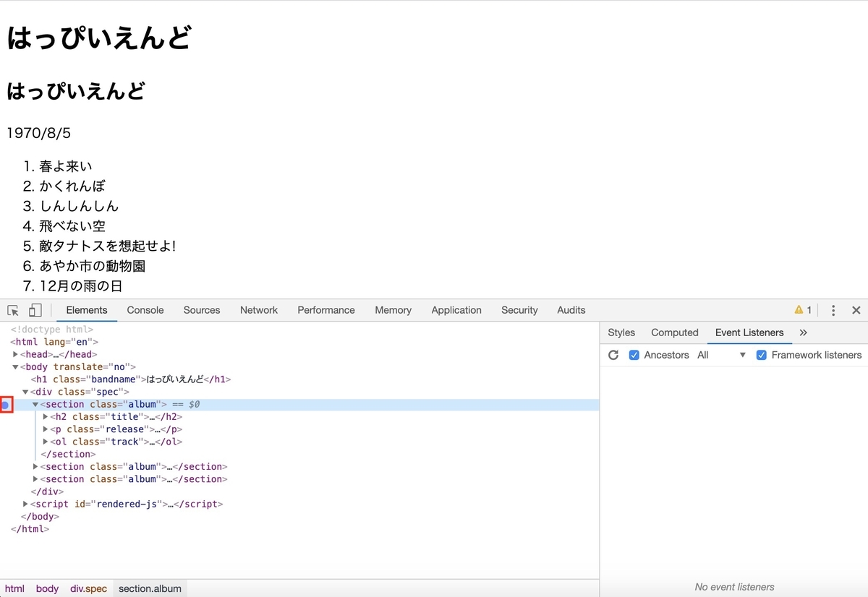This screenshot has width=868, height=597.
Task: Click the blue DOM breakpoint dot
Action: tap(5, 405)
